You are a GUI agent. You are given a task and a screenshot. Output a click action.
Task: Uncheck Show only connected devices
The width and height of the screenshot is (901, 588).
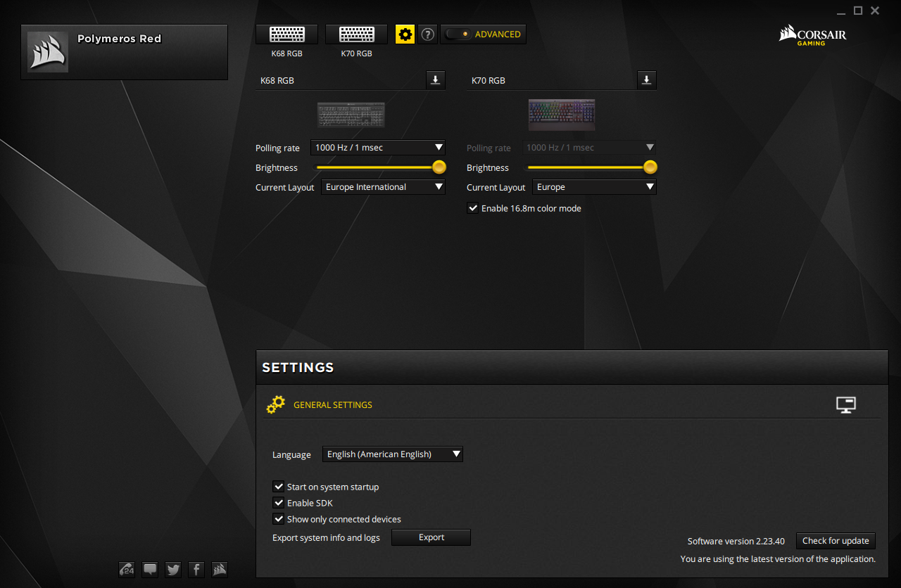coord(279,519)
